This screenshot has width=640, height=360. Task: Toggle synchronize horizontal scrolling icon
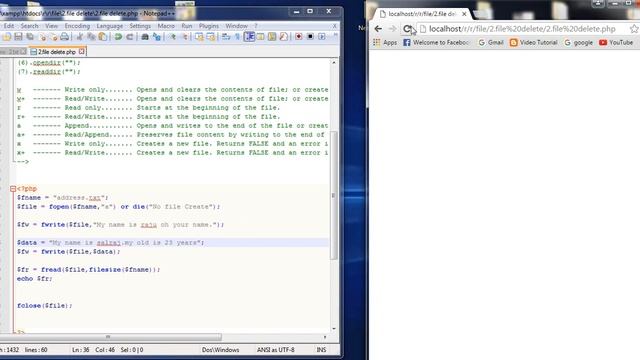tap(211, 37)
